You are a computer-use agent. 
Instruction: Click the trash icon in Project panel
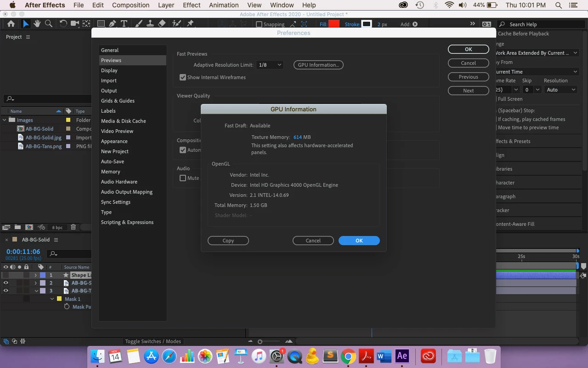pyautogui.click(x=73, y=227)
